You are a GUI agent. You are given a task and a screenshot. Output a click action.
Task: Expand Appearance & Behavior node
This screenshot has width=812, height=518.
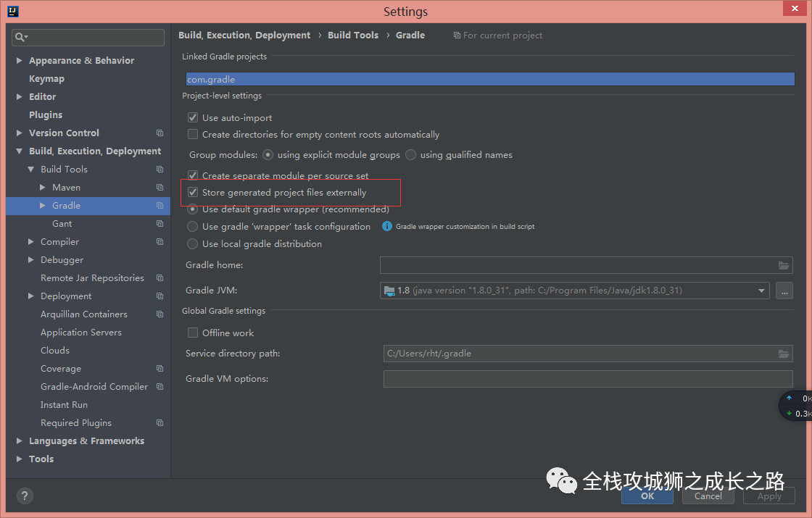(19, 61)
